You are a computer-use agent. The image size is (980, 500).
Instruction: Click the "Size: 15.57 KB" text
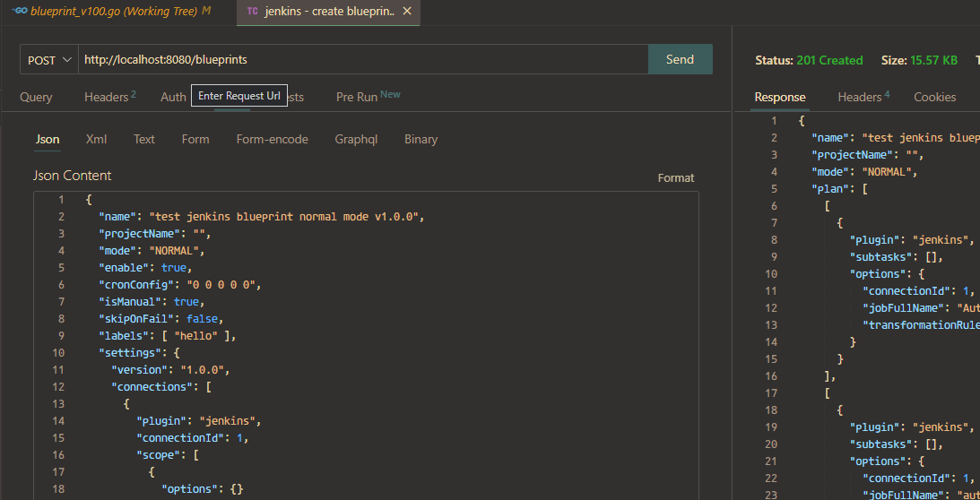pyautogui.click(x=919, y=61)
